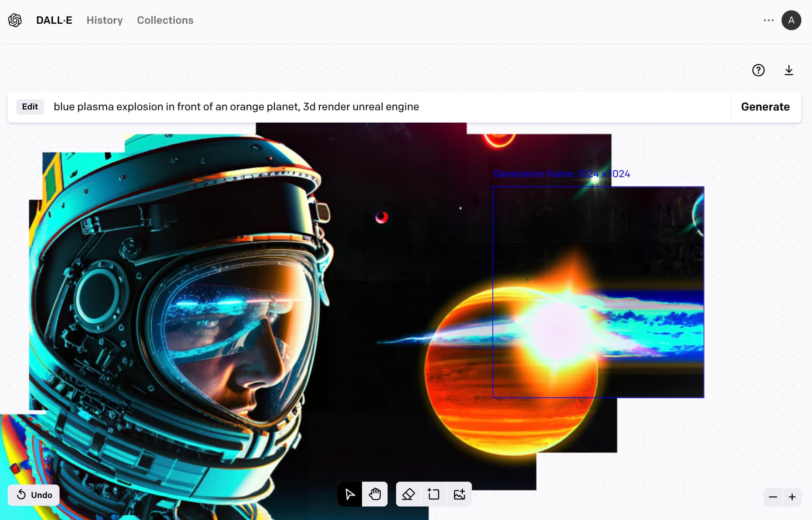The height and width of the screenshot is (520, 812).
Task: Click the Generate button
Action: point(765,107)
